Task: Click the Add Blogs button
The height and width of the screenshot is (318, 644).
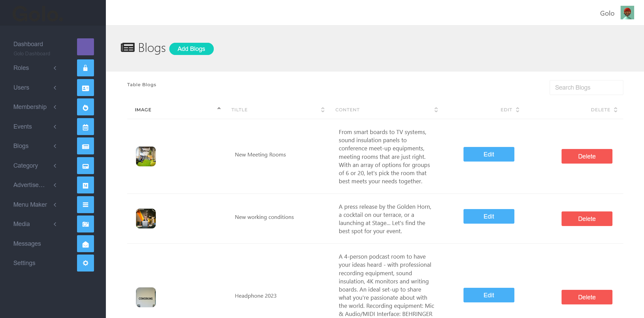Action: click(191, 49)
